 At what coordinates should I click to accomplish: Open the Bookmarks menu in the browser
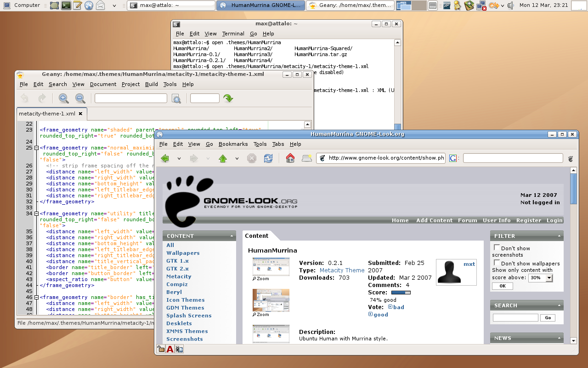pos(233,144)
